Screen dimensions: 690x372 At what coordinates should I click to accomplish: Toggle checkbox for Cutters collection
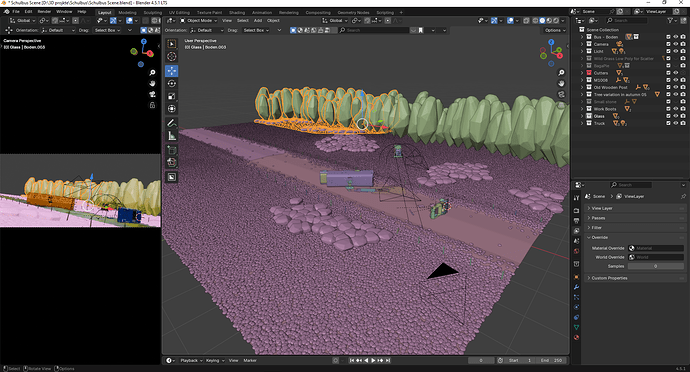point(668,73)
